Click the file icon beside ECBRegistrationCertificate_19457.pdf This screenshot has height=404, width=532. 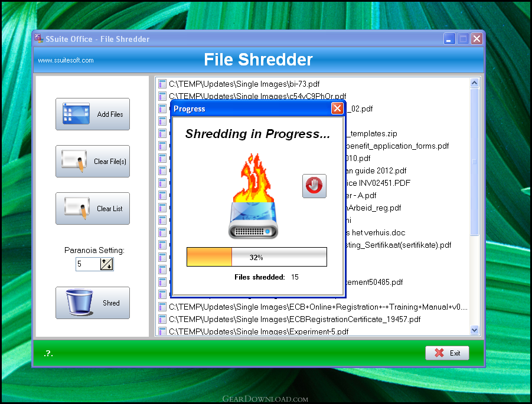(162, 319)
